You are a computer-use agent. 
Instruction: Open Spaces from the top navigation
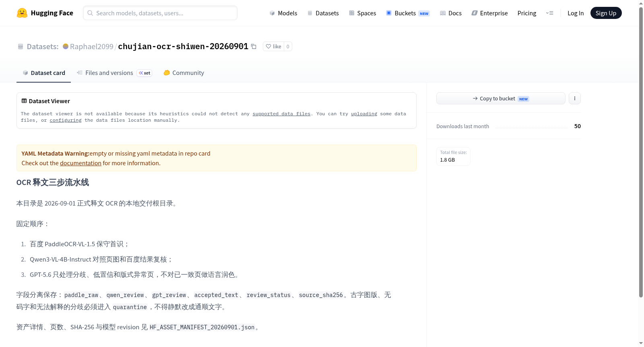click(363, 13)
